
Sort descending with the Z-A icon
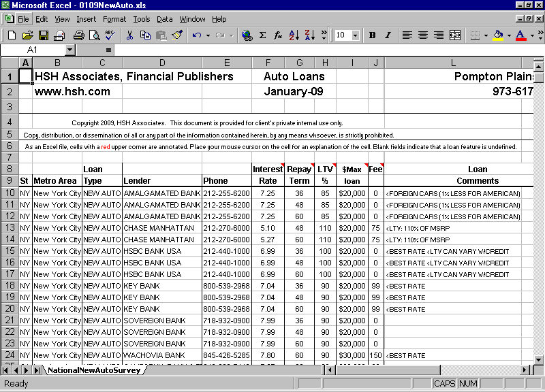tap(309, 35)
